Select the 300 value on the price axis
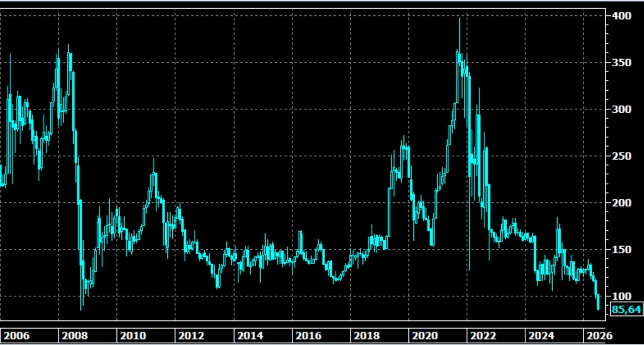The width and height of the screenshot is (644, 345). pos(620,109)
